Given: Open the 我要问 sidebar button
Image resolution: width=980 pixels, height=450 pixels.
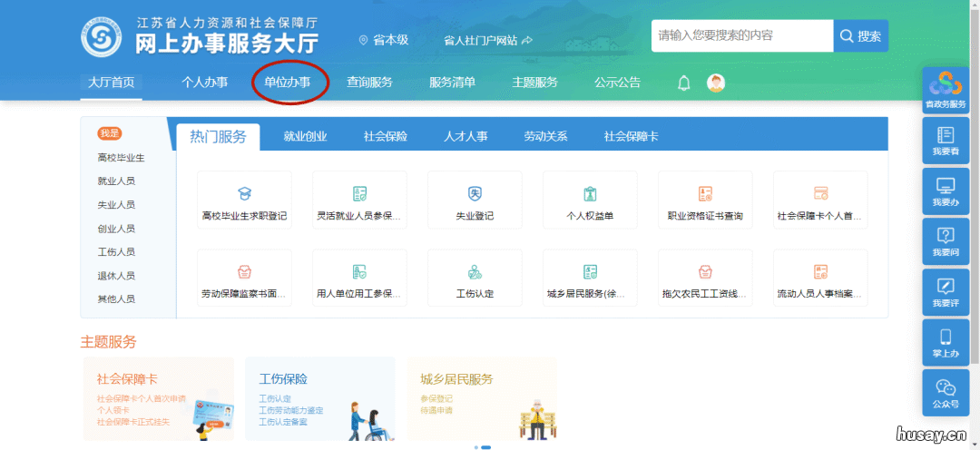Looking at the screenshot, I should 946,241.
